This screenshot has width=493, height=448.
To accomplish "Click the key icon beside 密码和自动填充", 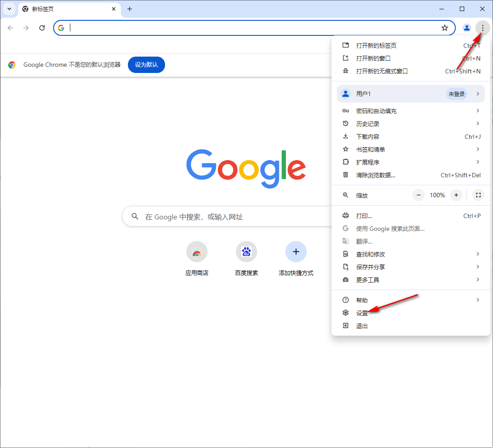I will click(x=346, y=111).
